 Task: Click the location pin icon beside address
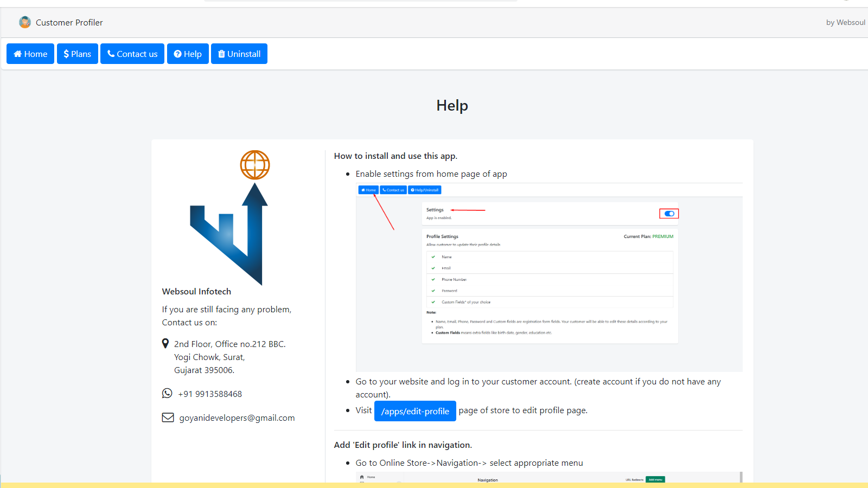[165, 344]
